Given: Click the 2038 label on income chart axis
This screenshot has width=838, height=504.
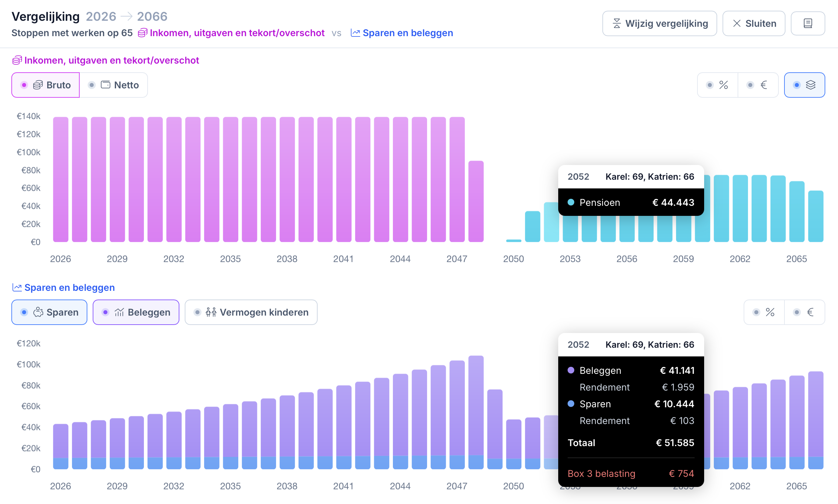Looking at the screenshot, I should pos(287,259).
